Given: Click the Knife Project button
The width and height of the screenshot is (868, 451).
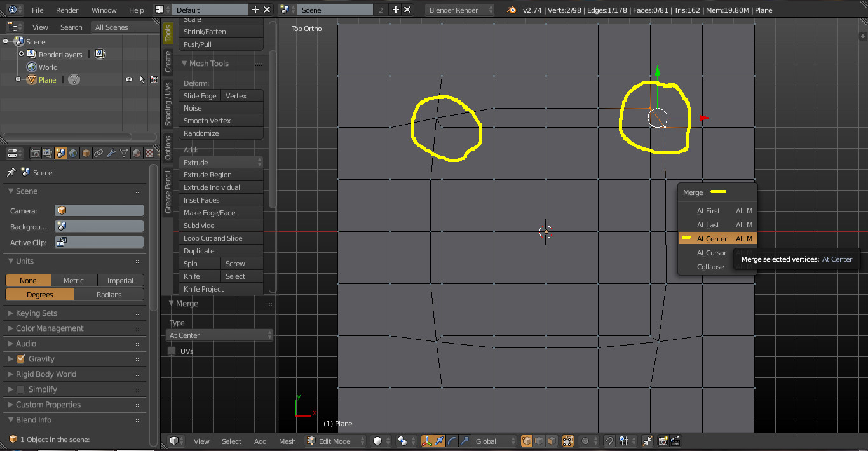Looking at the screenshot, I should pyautogui.click(x=221, y=289).
